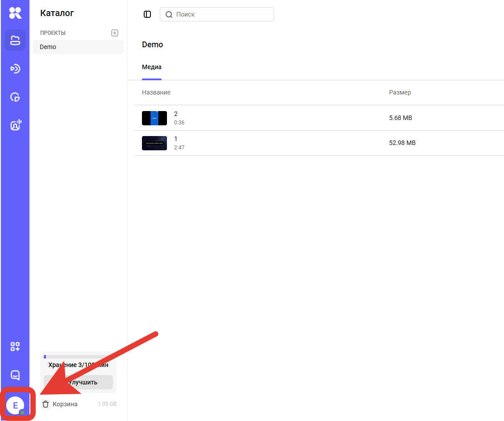Viewport: 504px width, 421px height.
Task: Toggle the sidebar panel icon near search
Action: pos(147,14)
